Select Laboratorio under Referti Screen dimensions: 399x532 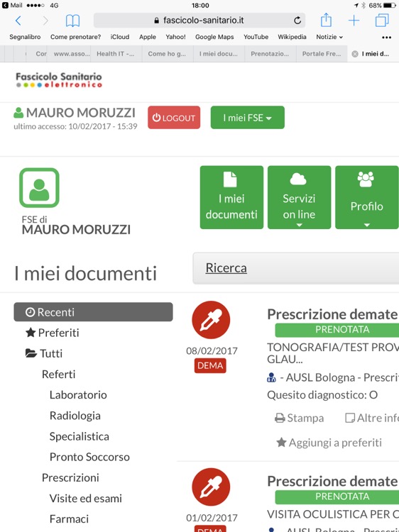pyautogui.click(x=78, y=395)
